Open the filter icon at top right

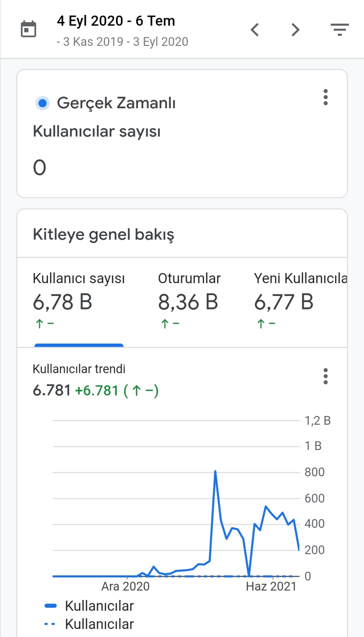(339, 30)
